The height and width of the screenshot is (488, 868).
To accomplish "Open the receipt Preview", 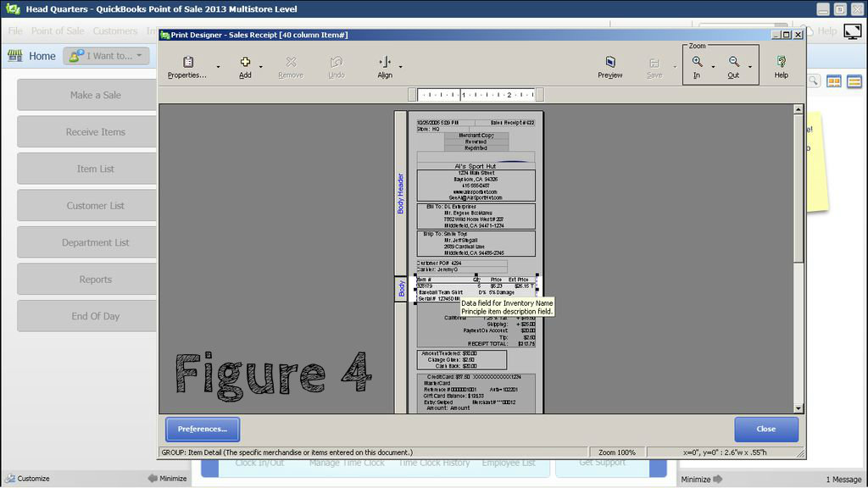I will pos(610,67).
